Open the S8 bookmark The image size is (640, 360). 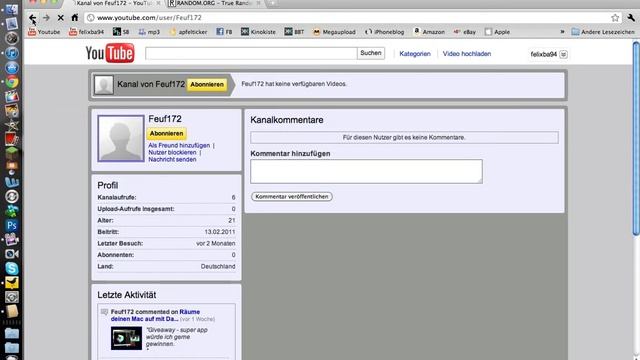[121, 32]
